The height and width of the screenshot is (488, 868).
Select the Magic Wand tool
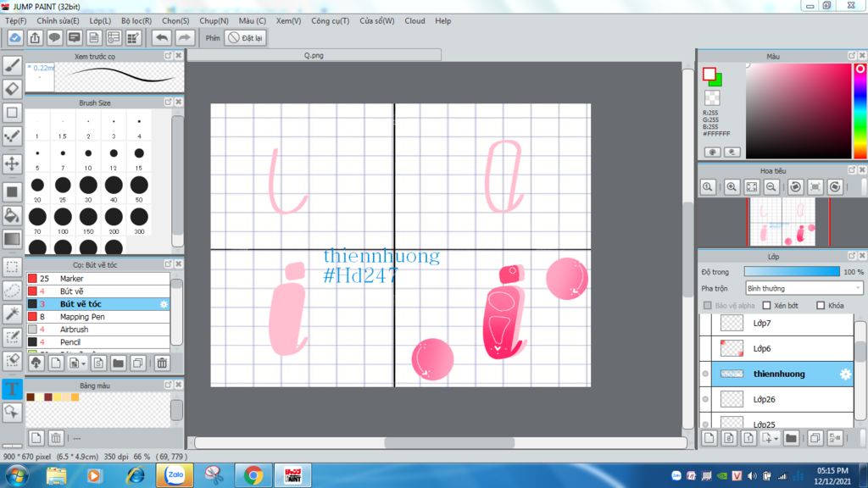coord(12,313)
